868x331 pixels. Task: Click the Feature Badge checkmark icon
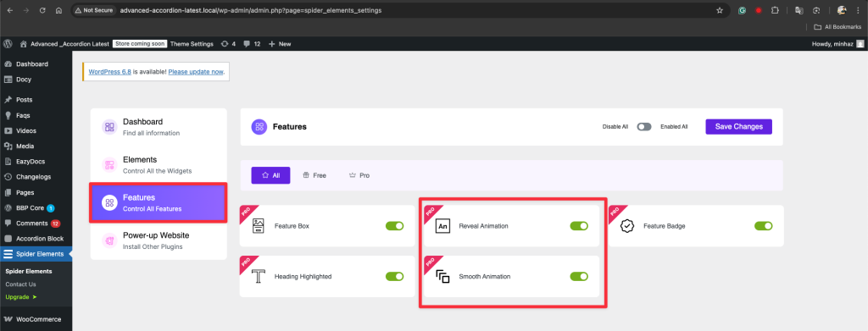(x=627, y=226)
